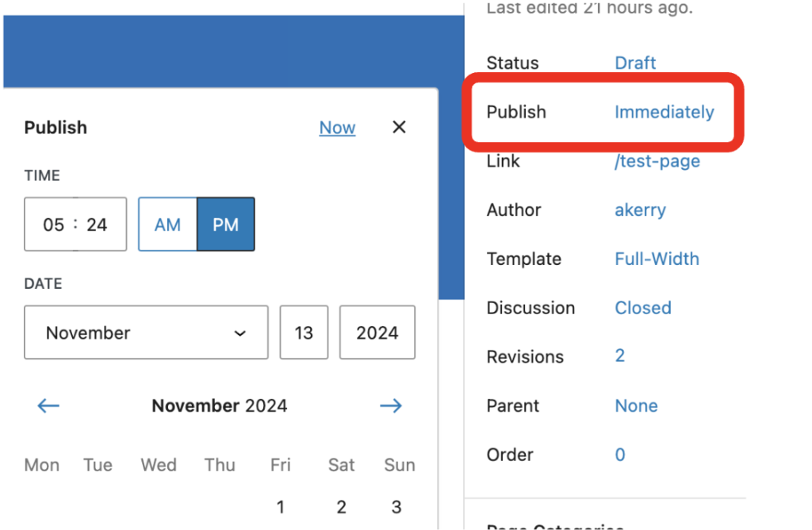Open Discussion setting showing Closed

[642, 308]
